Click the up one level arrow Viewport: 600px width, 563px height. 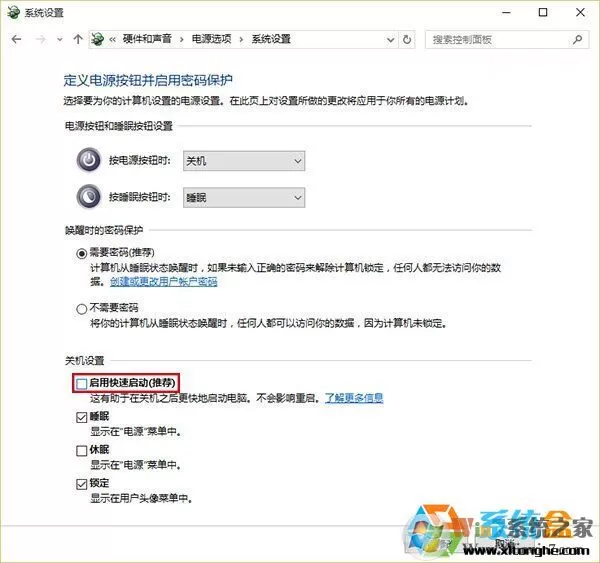(78, 39)
